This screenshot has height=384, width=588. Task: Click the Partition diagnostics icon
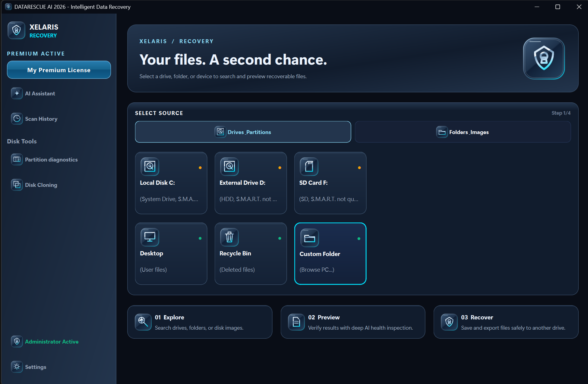17,159
